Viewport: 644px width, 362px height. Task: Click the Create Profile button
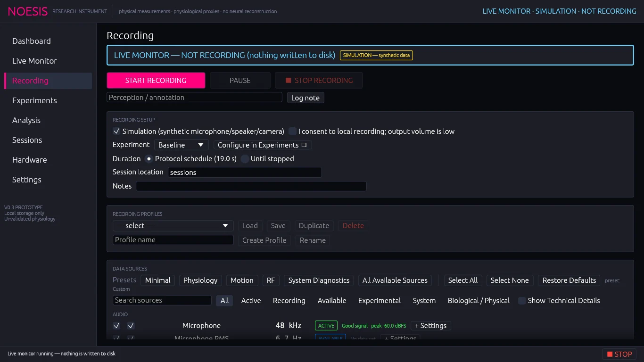(x=264, y=240)
